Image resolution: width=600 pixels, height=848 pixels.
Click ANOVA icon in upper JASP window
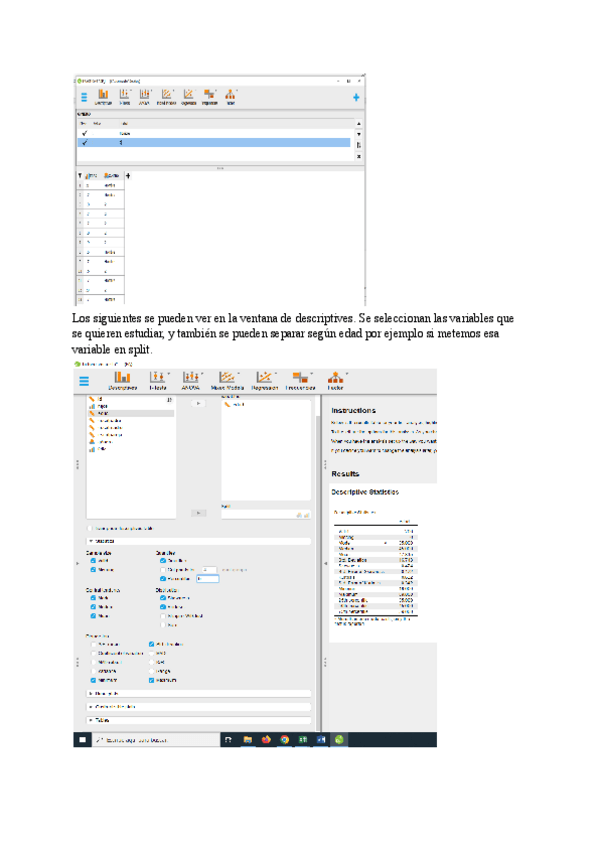[x=144, y=97]
